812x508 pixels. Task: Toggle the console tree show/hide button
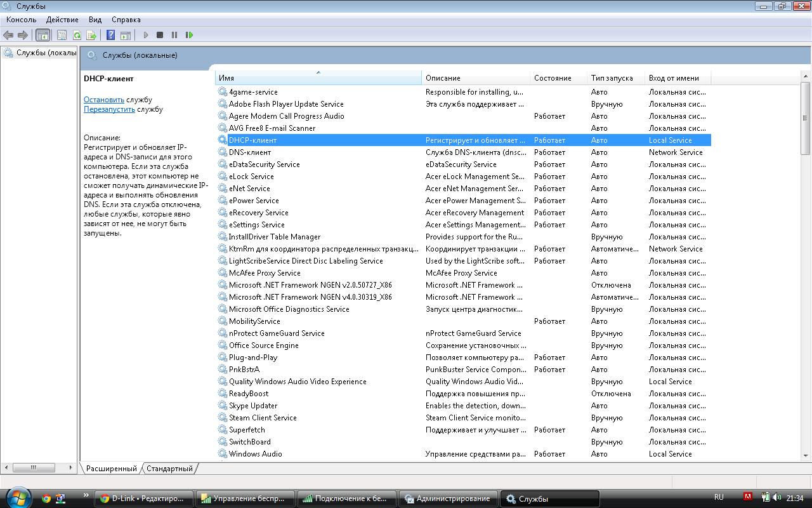(43, 35)
